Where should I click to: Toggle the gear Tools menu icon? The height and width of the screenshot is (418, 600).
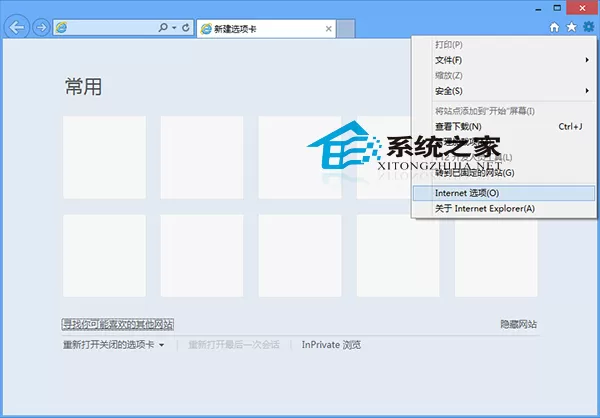click(589, 27)
